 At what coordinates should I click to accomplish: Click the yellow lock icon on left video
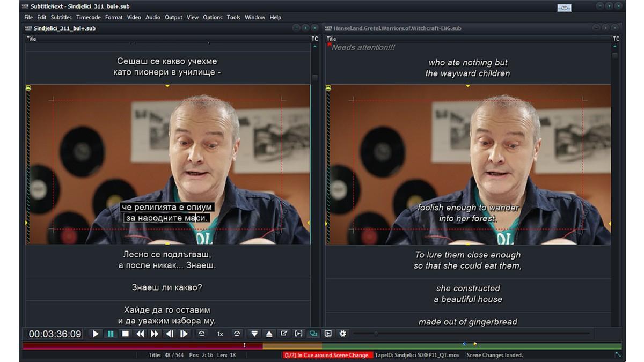tap(28, 88)
